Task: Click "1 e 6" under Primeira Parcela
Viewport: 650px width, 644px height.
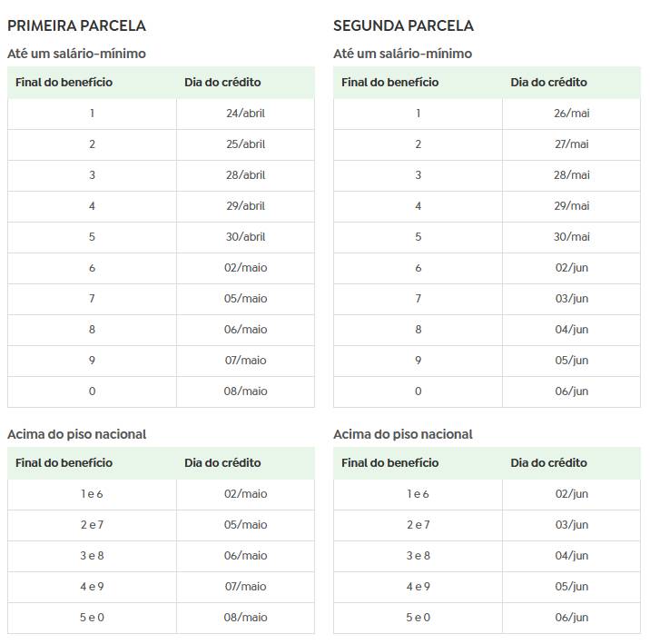Action: click(92, 494)
